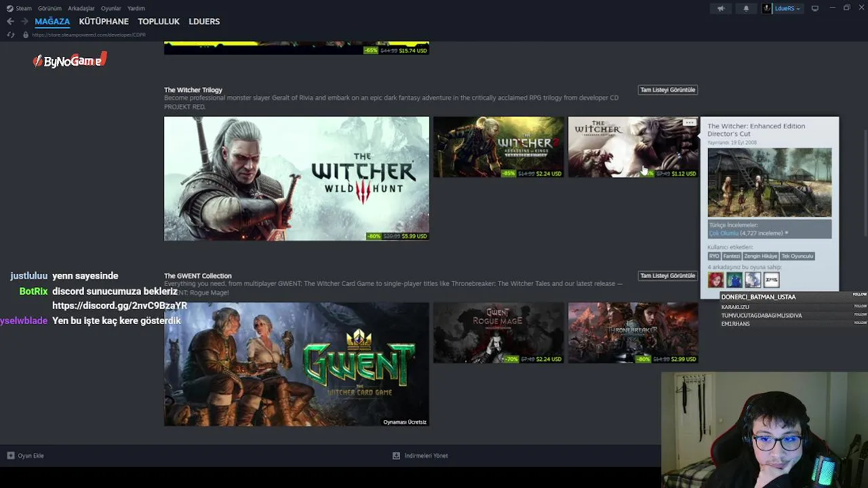Open the Oyunlar menu

[111, 8]
